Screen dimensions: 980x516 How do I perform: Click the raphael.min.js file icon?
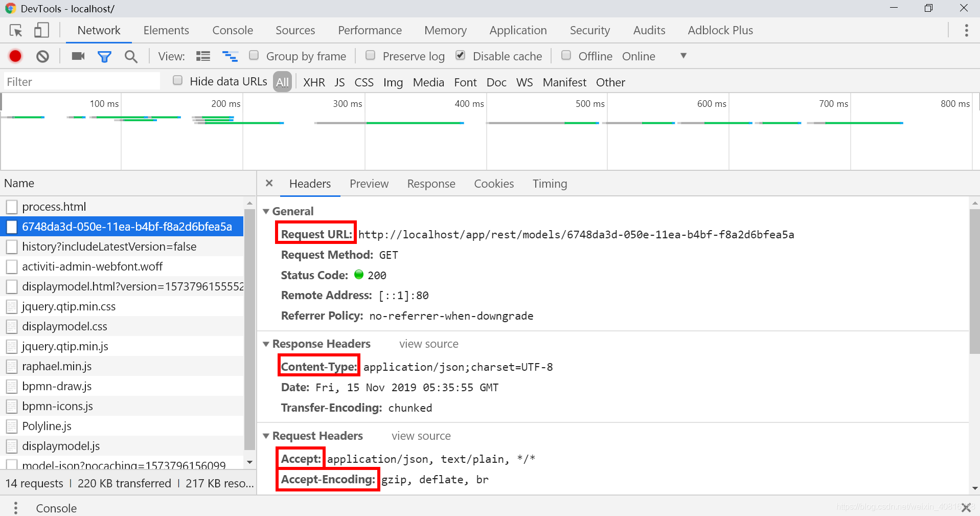[x=12, y=366]
